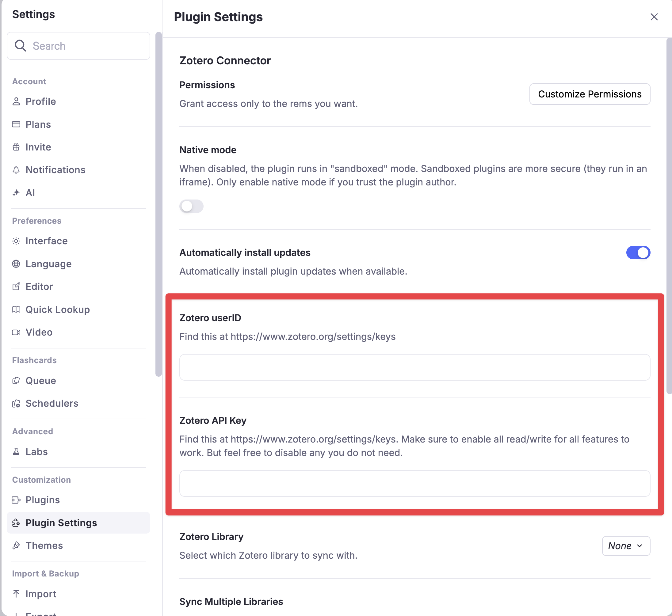Click the Labs flask icon
Viewport: 672px width, 616px height.
16,451
